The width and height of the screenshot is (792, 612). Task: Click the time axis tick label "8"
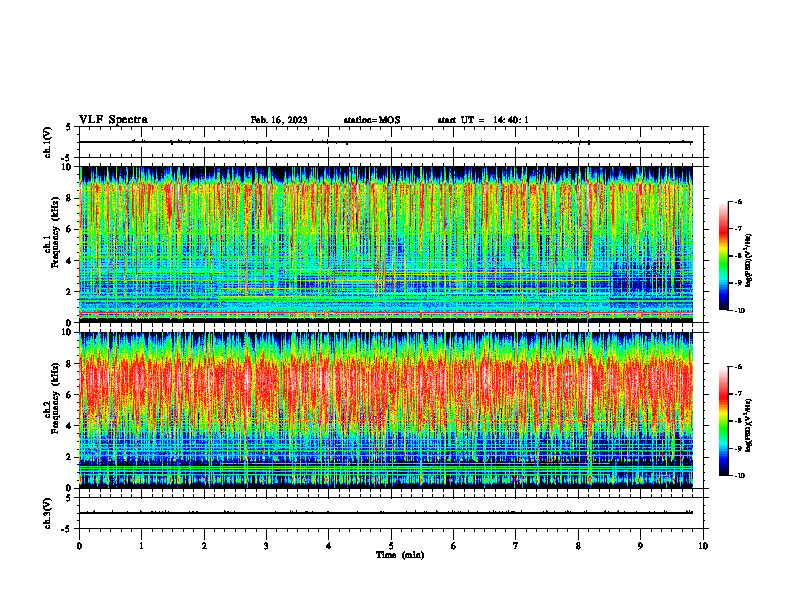coord(578,546)
